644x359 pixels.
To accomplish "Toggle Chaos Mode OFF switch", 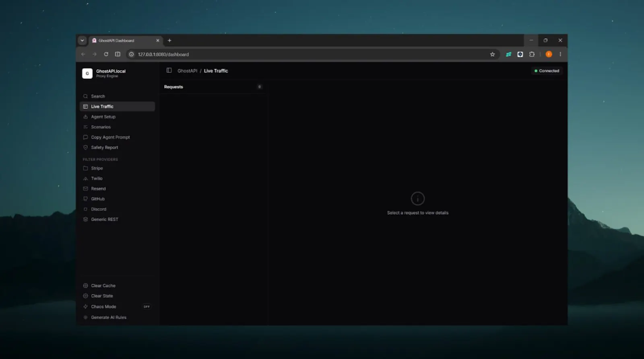I will click(147, 307).
